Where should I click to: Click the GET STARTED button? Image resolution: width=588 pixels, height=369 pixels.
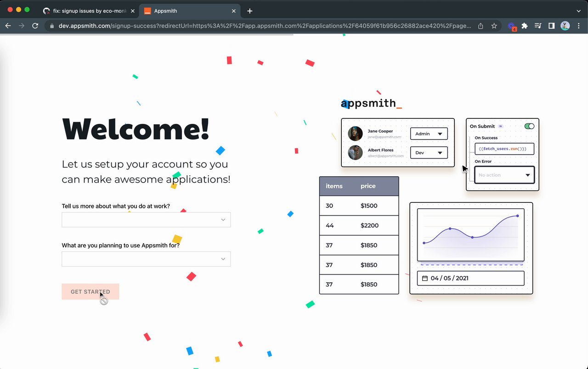tap(90, 291)
